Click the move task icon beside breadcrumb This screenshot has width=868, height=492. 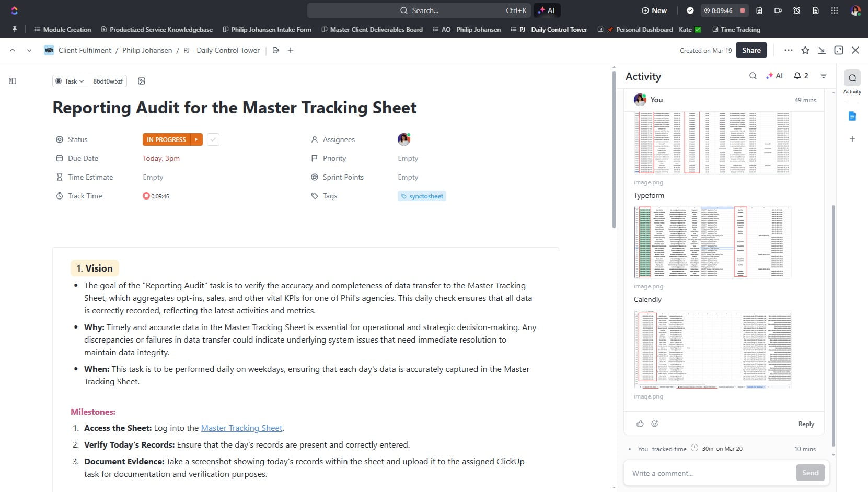[x=276, y=50]
